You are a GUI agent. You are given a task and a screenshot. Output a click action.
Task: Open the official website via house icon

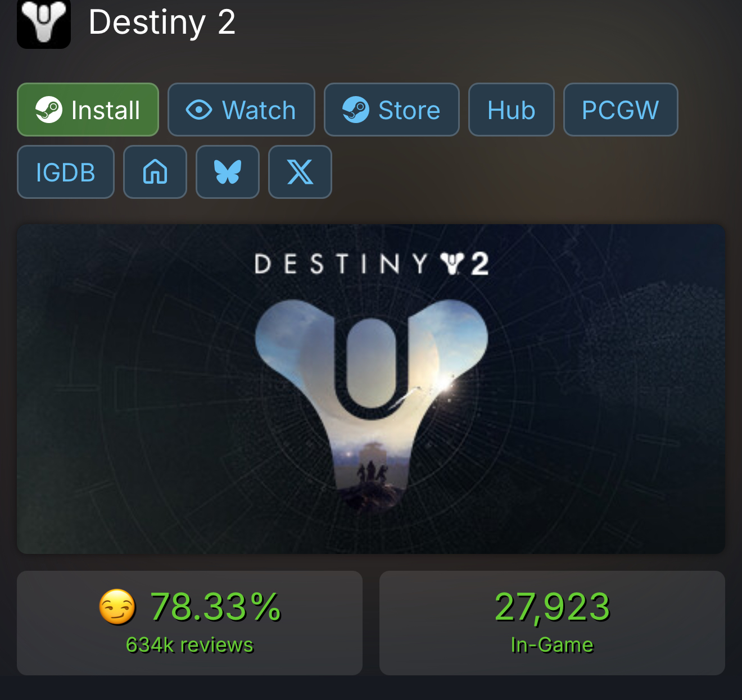point(155,172)
